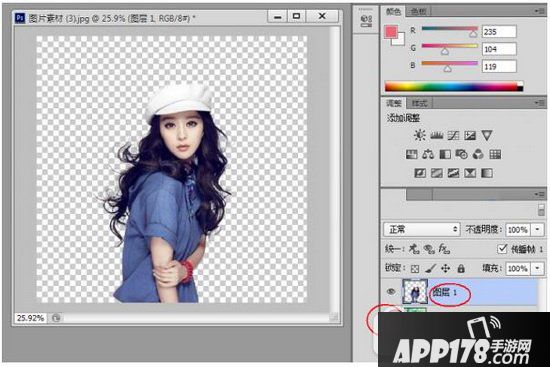
Task: Click the foreground color swatch
Action: click(391, 32)
